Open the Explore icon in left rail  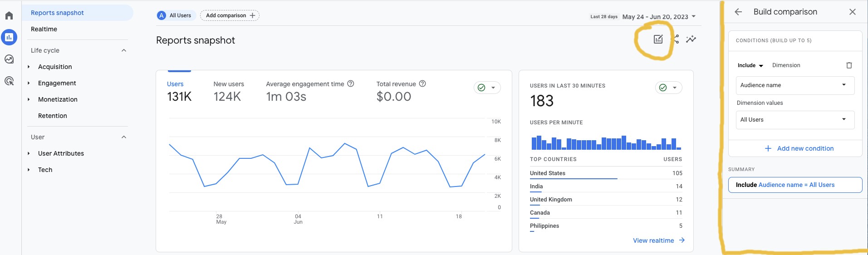9,59
